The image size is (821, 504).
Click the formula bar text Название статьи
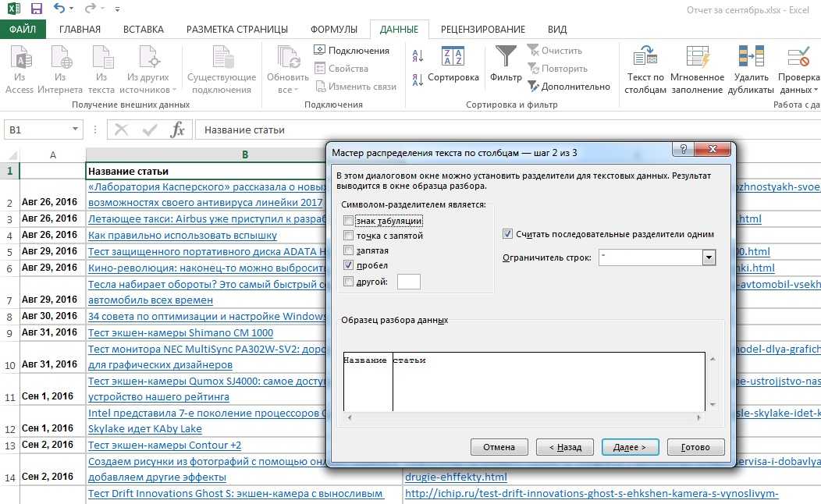pyautogui.click(x=244, y=130)
